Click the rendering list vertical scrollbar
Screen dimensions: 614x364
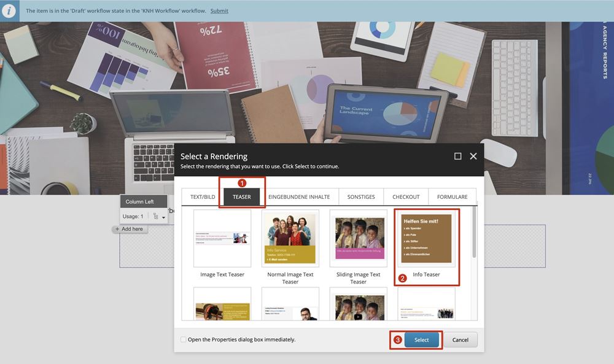pos(473,233)
